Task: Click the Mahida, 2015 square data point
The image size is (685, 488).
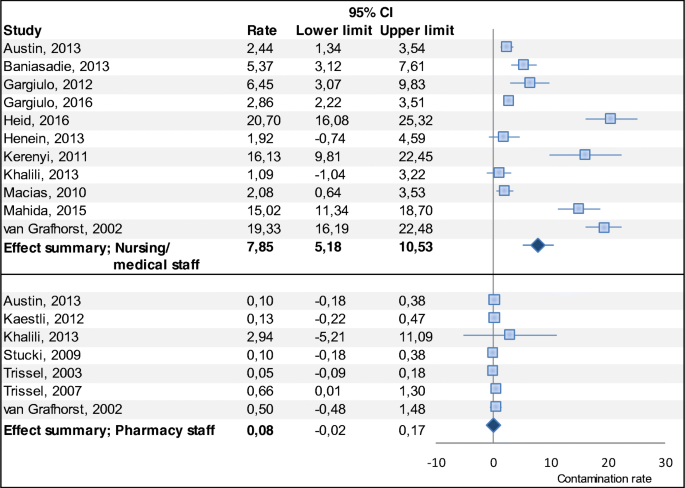Action: pos(578,208)
